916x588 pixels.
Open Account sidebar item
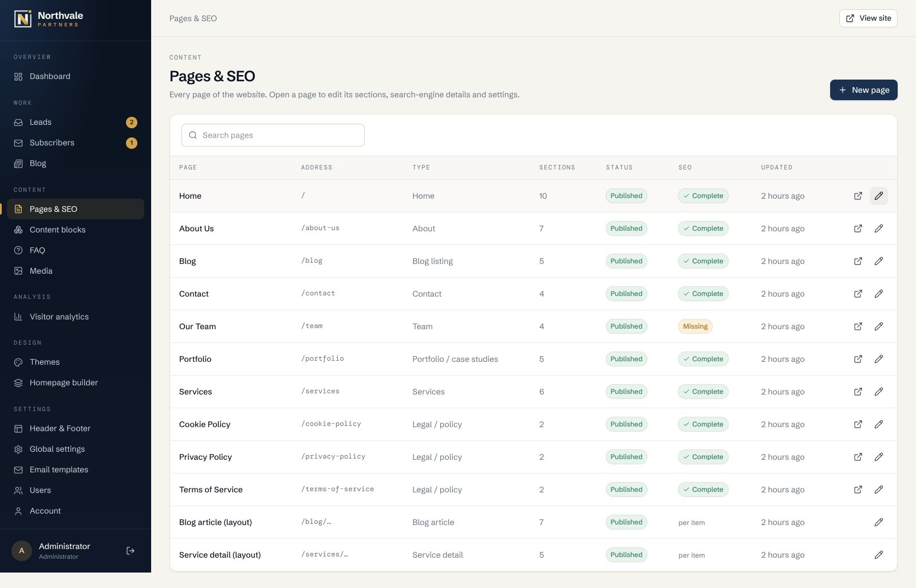76,511
